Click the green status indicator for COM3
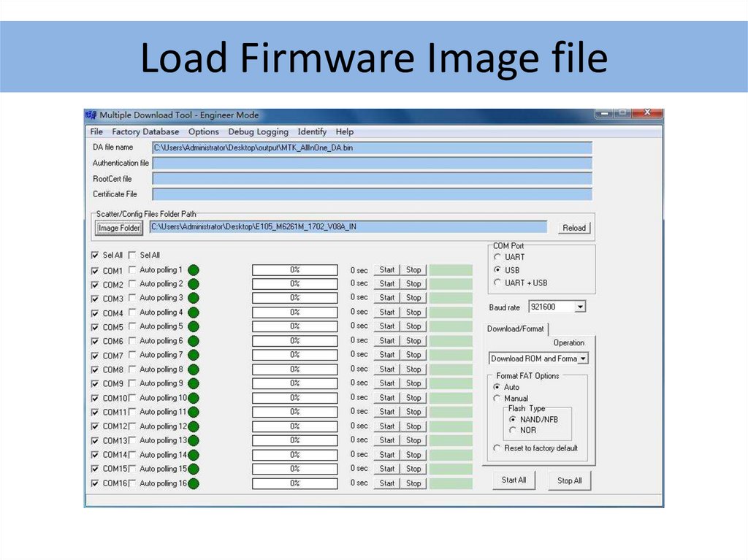Image resolution: width=748 pixels, height=560 pixels. click(193, 298)
